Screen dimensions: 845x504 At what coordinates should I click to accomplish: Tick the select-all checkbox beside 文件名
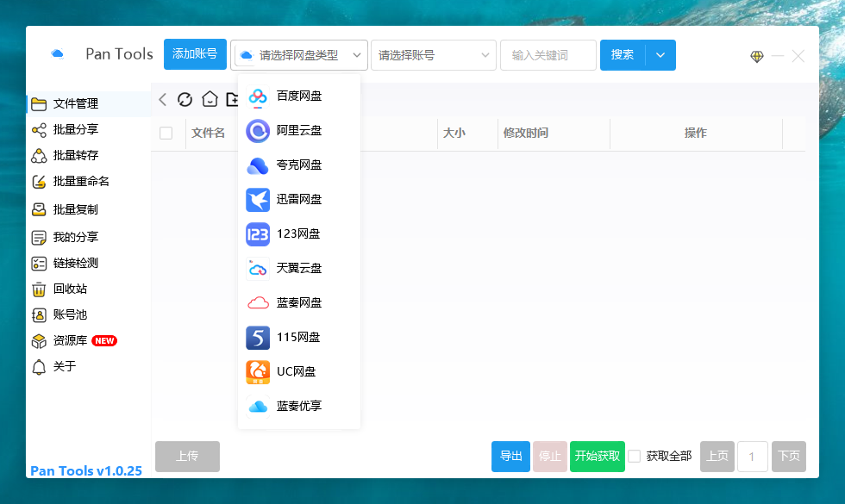click(x=166, y=133)
